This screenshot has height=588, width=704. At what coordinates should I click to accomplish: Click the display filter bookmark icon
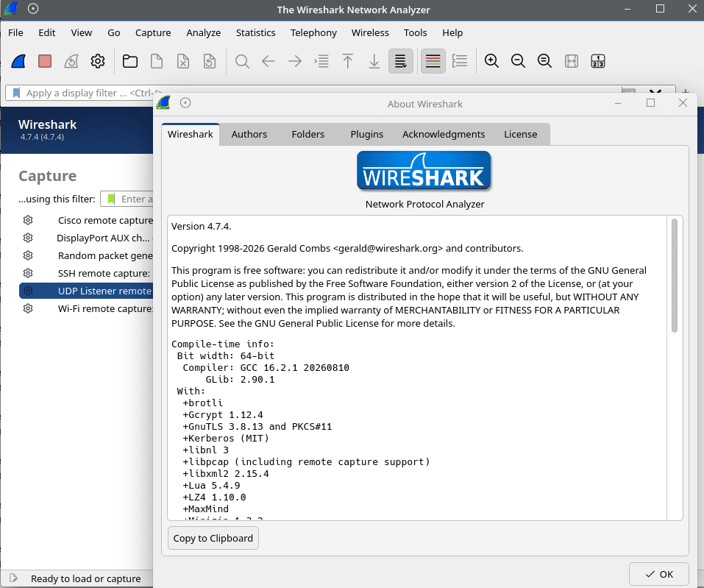tap(17, 93)
